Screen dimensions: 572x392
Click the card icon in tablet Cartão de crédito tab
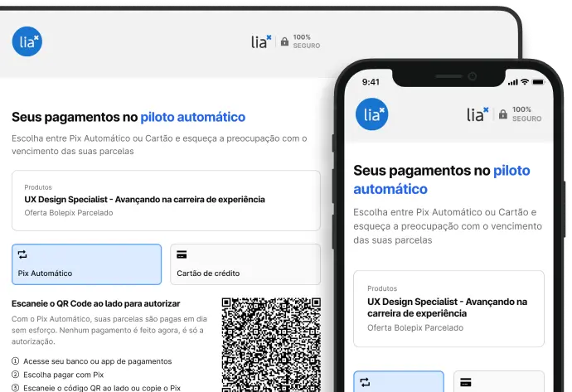point(182,254)
